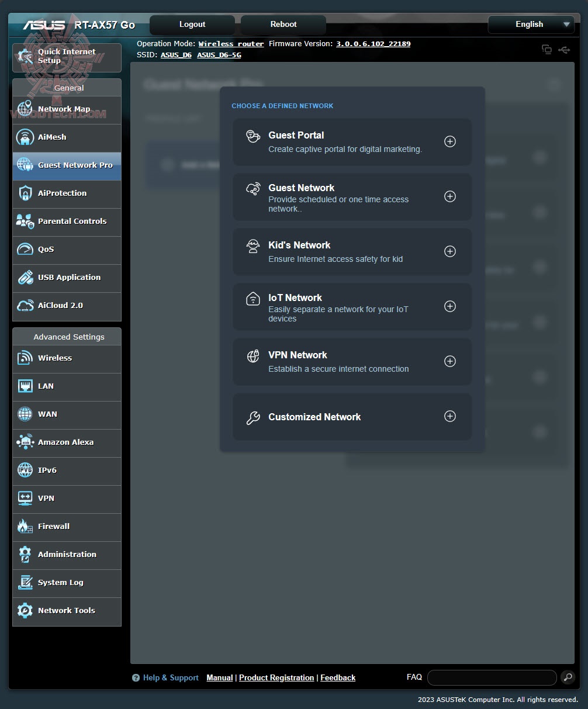Click the Customized Network label
Viewport: 588px width, 709px height.
[x=314, y=417]
